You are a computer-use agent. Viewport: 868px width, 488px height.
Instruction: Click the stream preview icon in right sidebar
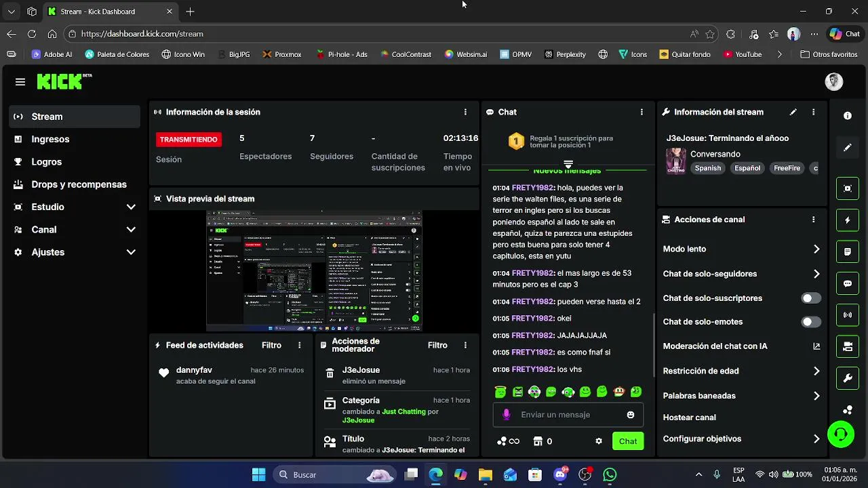(x=848, y=188)
